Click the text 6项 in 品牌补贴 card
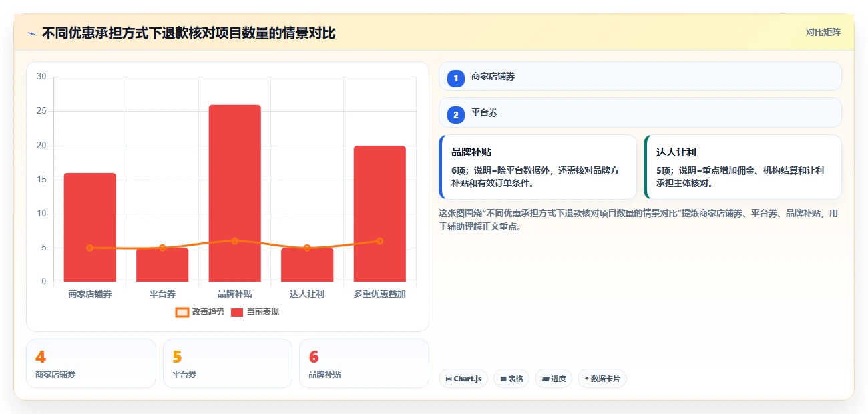Screen dimensions: 868x414 pyautogui.click(x=459, y=170)
